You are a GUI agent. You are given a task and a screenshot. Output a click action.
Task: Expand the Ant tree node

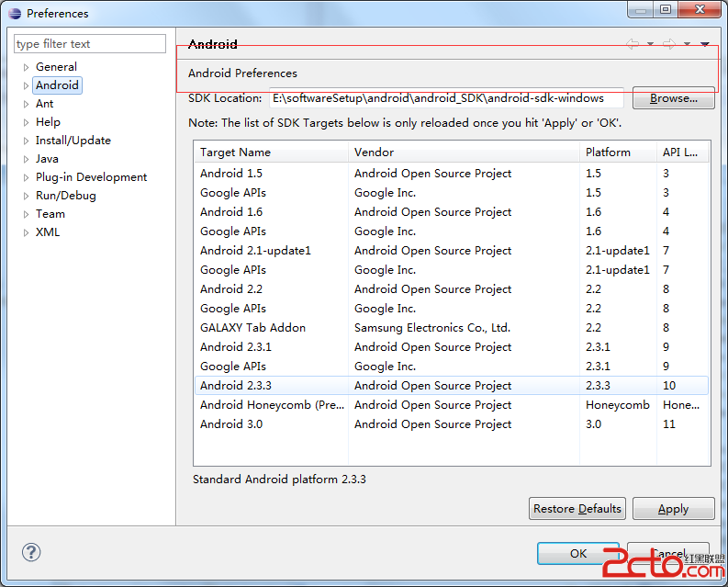[x=26, y=104]
